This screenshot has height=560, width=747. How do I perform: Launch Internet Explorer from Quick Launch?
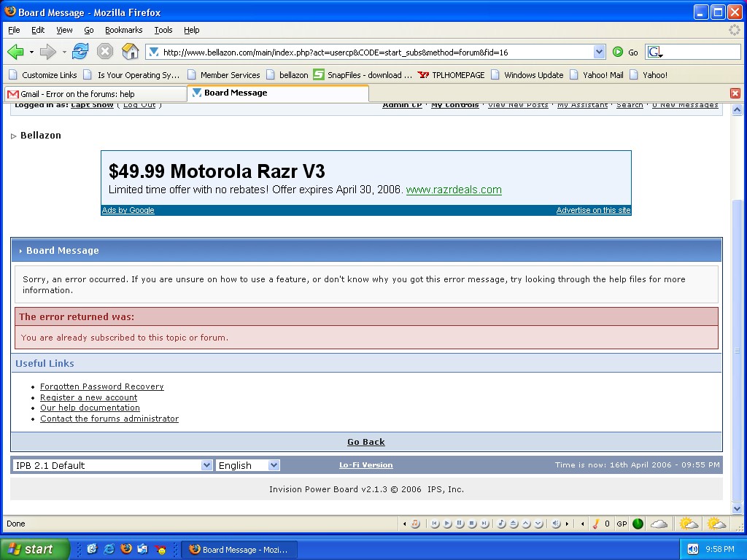[109, 549]
